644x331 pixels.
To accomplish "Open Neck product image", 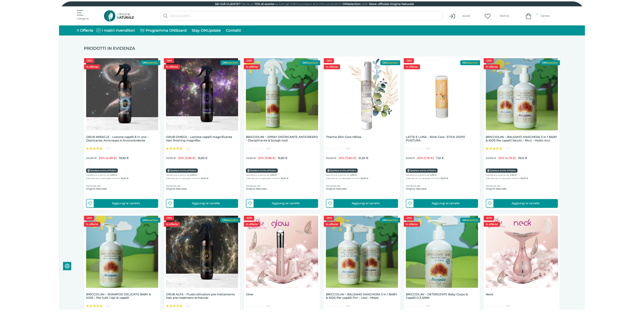I will coord(522,252).
